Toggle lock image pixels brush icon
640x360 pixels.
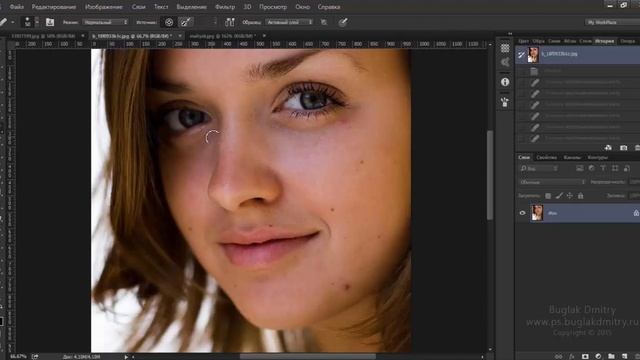[x=559, y=196]
